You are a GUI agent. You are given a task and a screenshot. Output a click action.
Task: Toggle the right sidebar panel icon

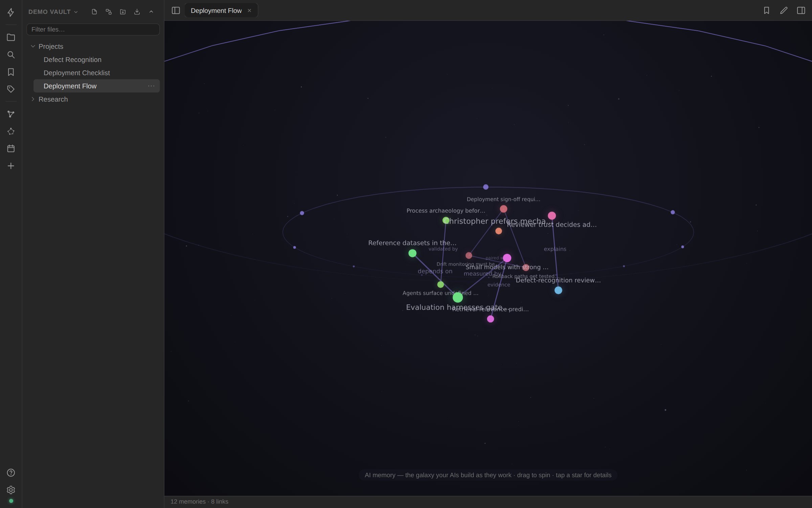coord(801,10)
